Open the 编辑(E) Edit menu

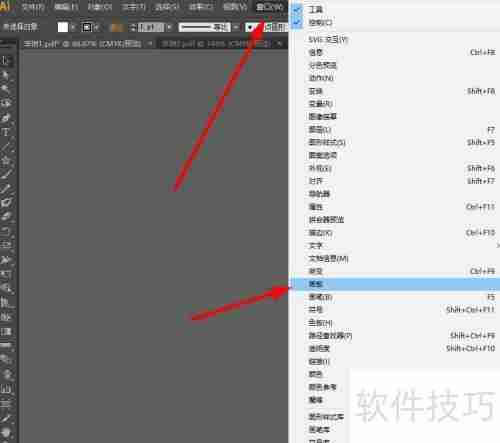(x=66, y=7)
